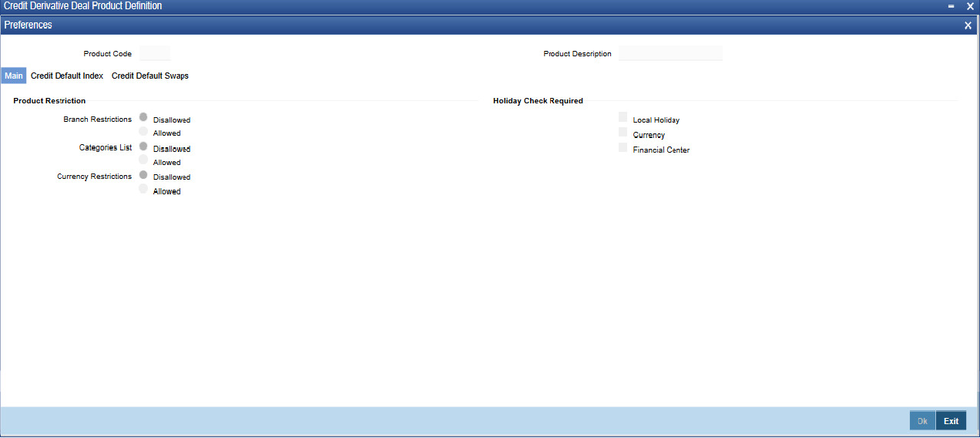
Task: Enable Financial Center holiday check
Action: [x=623, y=147]
